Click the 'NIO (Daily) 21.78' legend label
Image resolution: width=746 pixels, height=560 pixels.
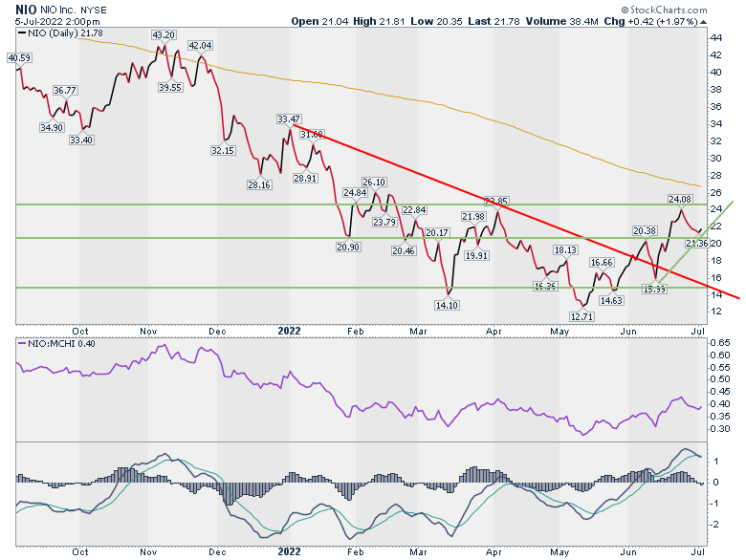pos(65,33)
